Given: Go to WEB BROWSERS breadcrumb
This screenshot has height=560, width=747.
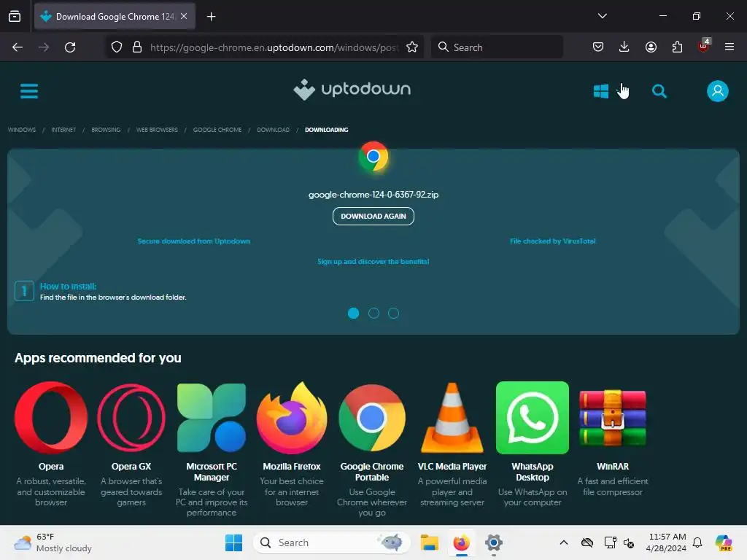Looking at the screenshot, I should (x=157, y=130).
